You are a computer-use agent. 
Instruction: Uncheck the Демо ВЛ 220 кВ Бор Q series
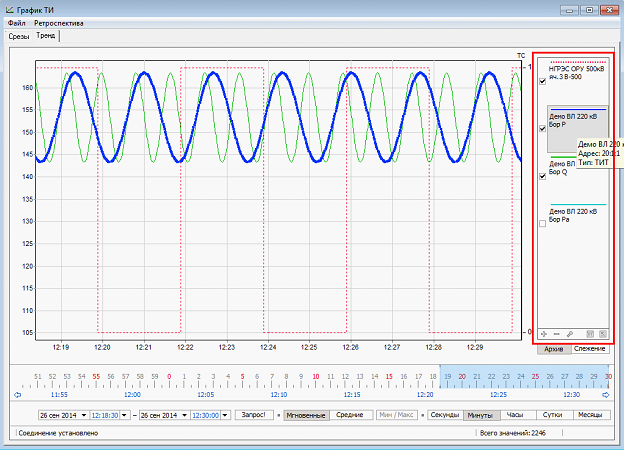[x=543, y=176]
